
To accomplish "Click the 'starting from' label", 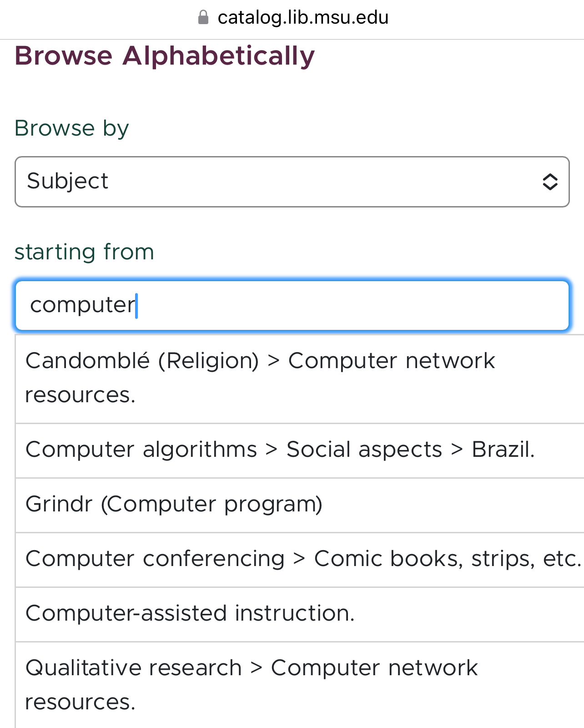I will (84, 252).
